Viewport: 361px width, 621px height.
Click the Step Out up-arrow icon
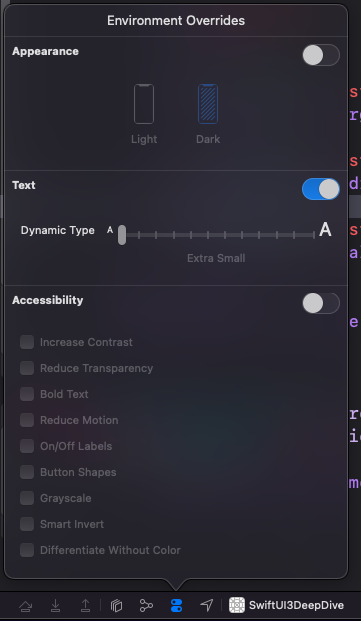86,605
